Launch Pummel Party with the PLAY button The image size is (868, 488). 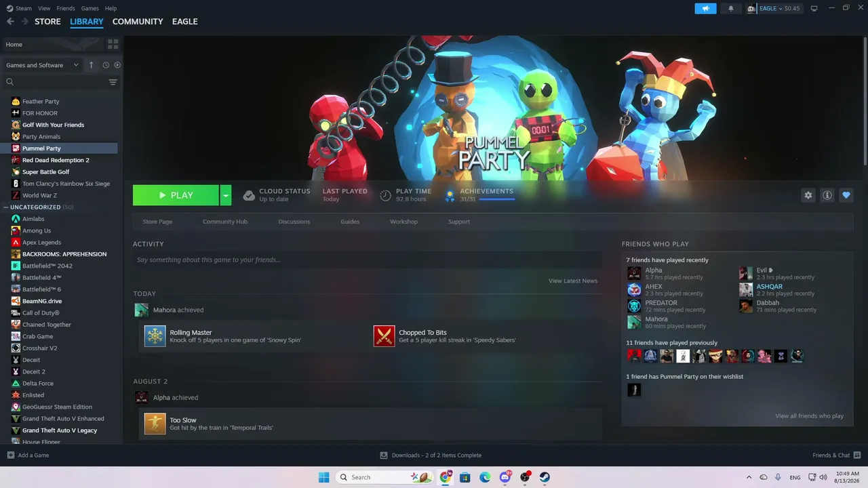coord(176,195)
